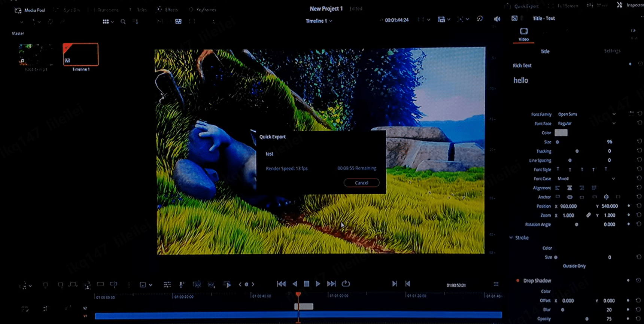Click the media pool sort icon
This screenshot has height=324, width=644.
point(136,22)
